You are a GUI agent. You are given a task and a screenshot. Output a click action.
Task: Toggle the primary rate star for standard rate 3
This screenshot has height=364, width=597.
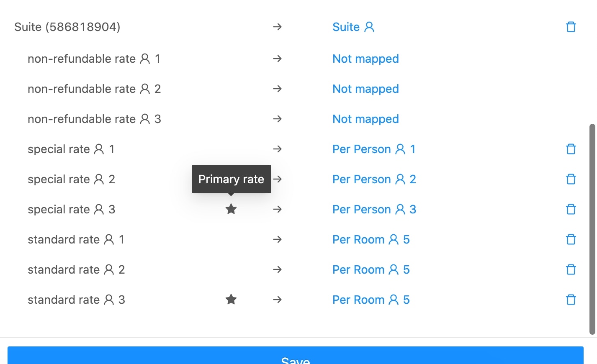tap(231, 299)
